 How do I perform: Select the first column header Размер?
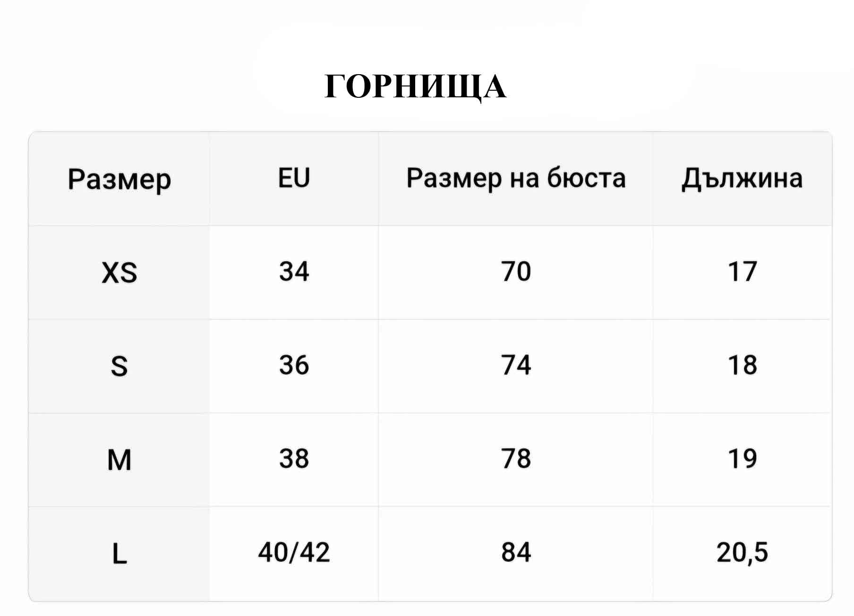point(119,180)
